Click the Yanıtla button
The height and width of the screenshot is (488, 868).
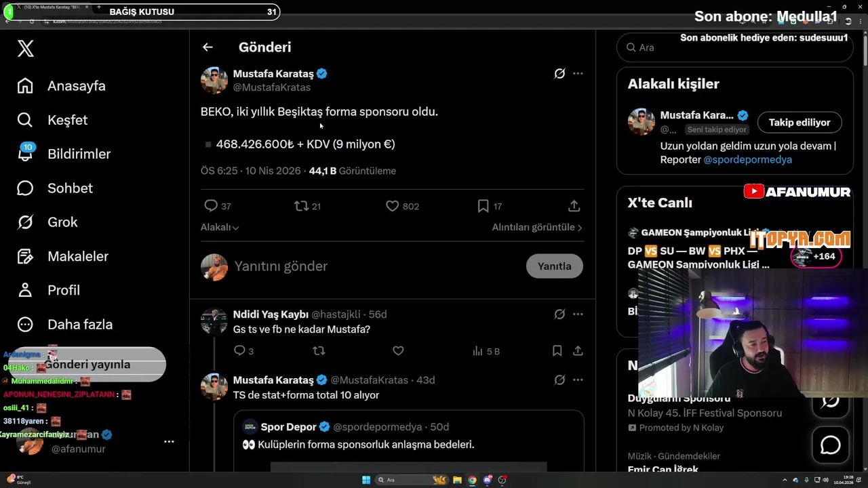pyautogui.click(x=554, y=266)
